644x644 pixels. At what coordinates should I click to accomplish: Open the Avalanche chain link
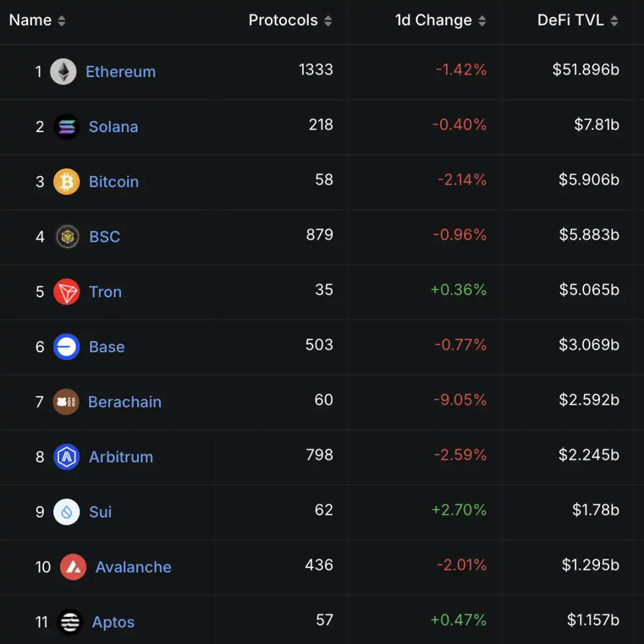coord(133,567)
